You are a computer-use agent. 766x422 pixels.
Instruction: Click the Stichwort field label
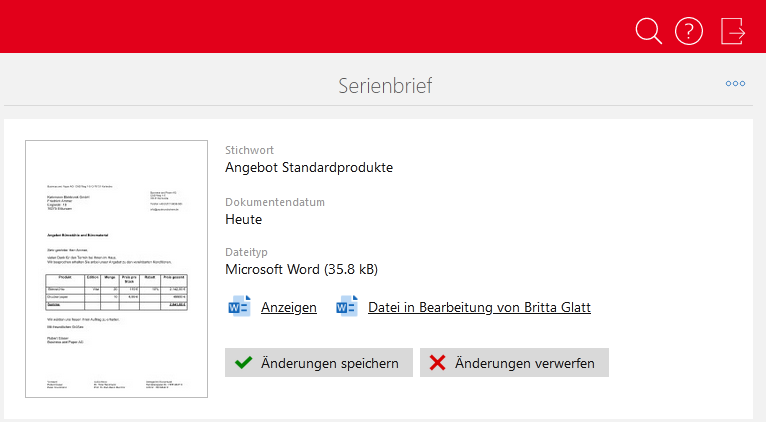[249, 150]
